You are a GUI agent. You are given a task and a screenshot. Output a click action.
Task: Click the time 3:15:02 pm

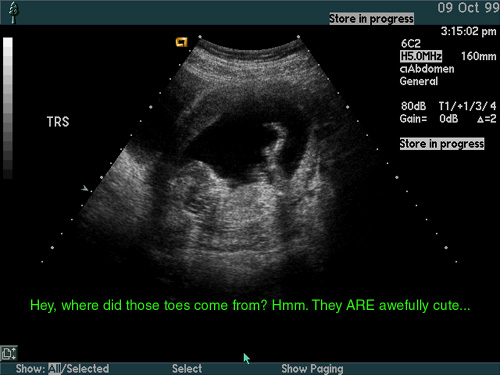468,31
